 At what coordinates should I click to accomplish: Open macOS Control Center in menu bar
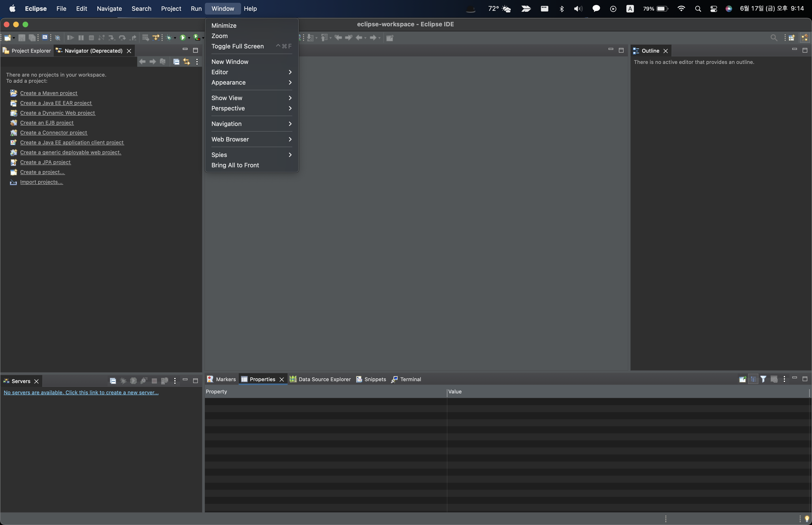point(714,9)
